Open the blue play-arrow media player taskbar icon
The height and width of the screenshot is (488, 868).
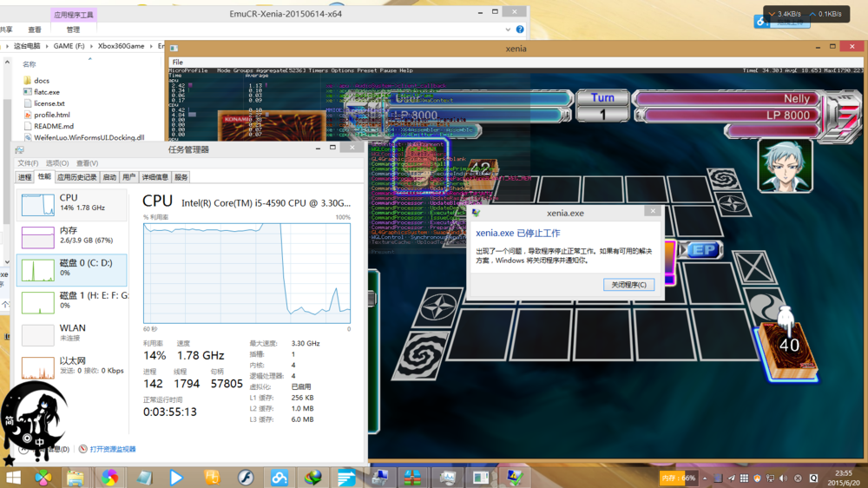tap(176, 477)
